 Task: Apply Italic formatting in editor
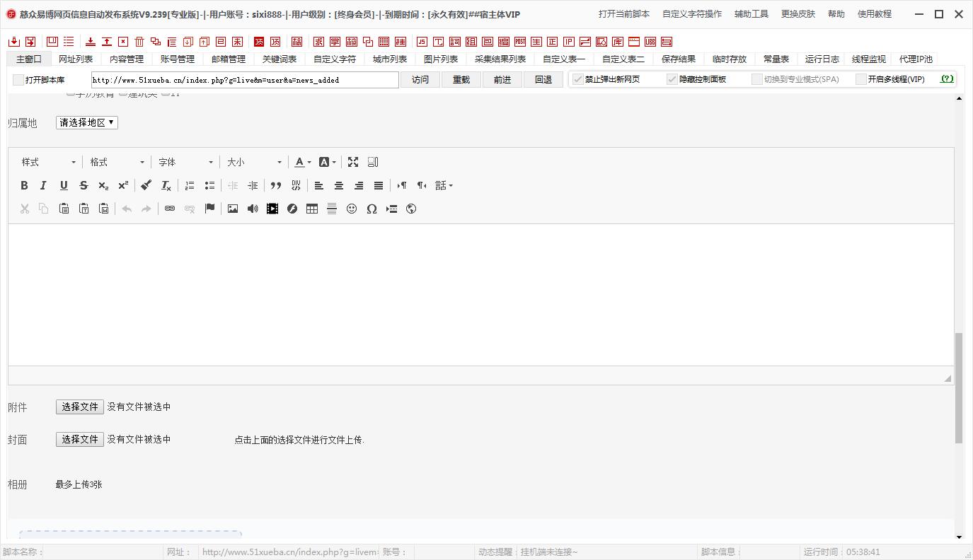coord(43,185)
